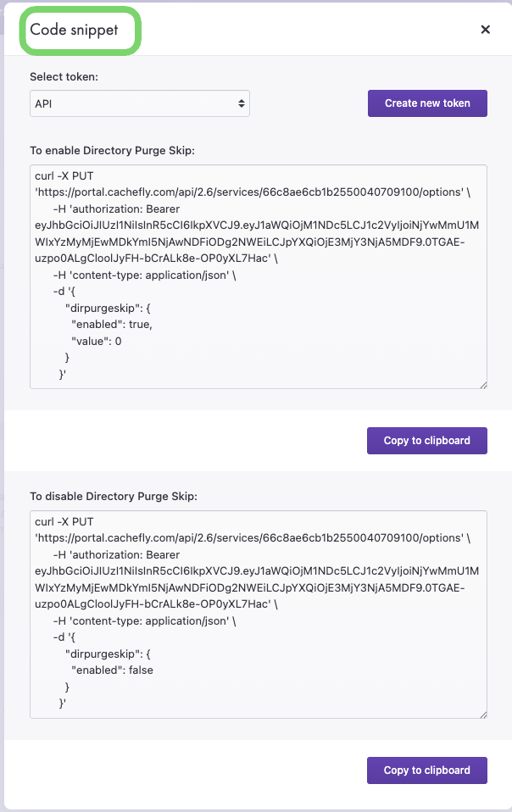
Task: Click the "curl -X PUT" line in the enable snippet
Action: coord(67,176)
